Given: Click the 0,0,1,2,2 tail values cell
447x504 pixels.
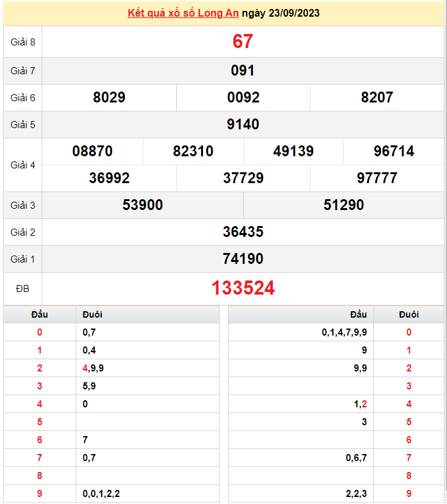Looking at the screenshot, I should [101, 494].
